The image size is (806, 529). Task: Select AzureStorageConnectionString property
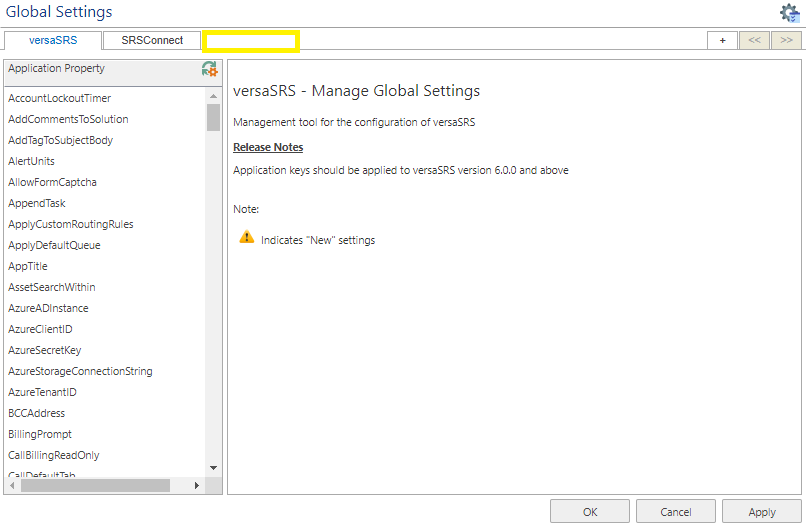[80, 371]
